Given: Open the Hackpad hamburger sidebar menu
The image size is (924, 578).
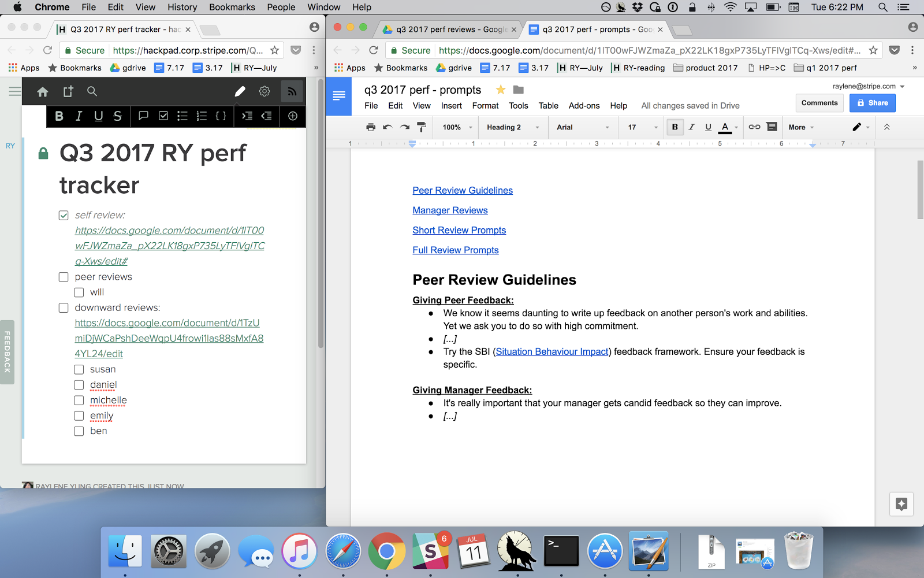Looking at the screenshot, I should [15, 91].
